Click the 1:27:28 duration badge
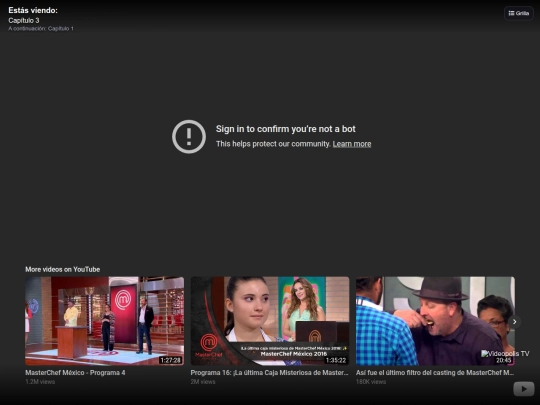 pos(170,360)
